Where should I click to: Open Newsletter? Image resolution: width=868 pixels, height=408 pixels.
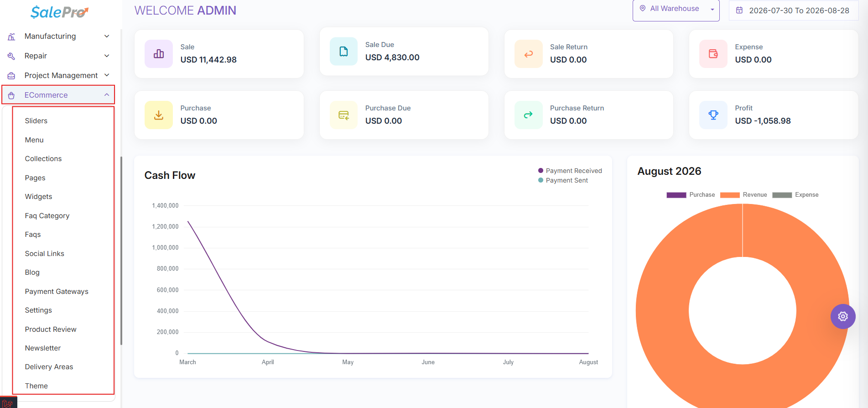[x=42, y=348]
